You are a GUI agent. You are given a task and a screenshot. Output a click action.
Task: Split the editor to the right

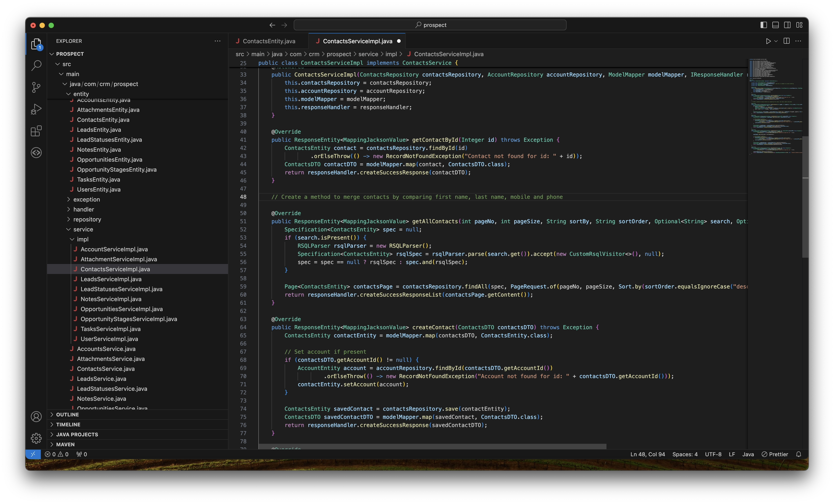[787, 41]
